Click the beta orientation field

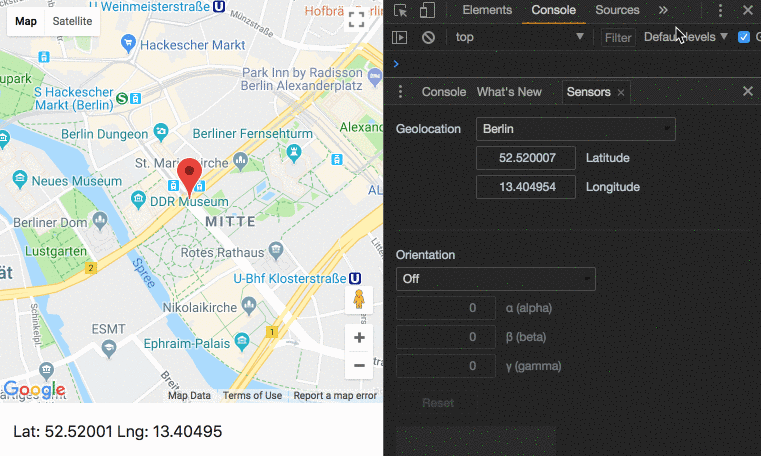(x=446, y=337)
